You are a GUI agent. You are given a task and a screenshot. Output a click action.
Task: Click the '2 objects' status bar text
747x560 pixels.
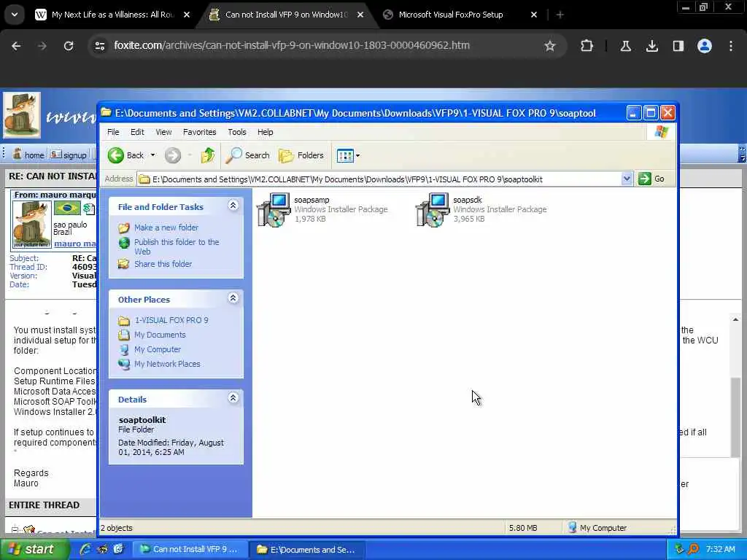point(117,528)
